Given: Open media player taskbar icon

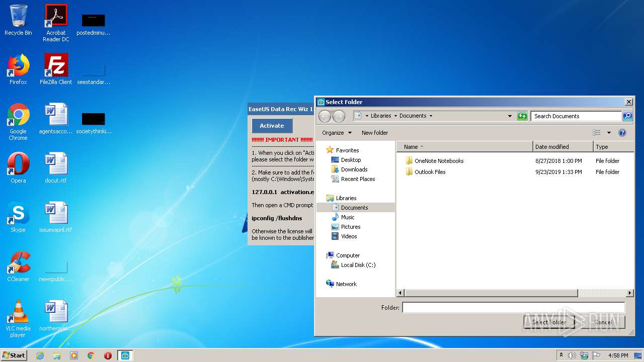Looking at the screenshot, I should (x=74, y=355).
